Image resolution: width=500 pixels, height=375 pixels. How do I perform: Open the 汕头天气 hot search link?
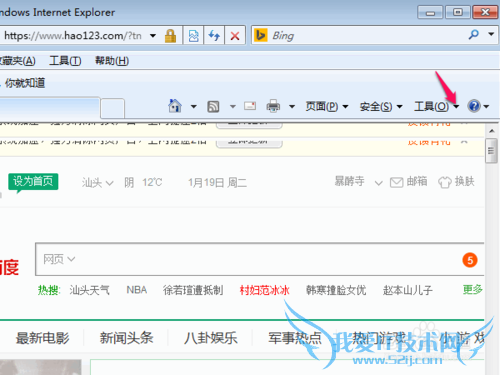(89, 290)
